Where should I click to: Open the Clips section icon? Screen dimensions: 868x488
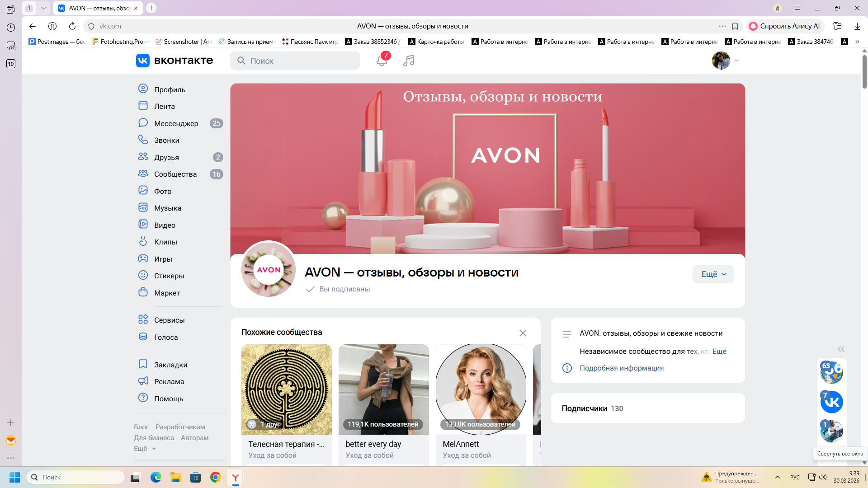click(143, 242)
